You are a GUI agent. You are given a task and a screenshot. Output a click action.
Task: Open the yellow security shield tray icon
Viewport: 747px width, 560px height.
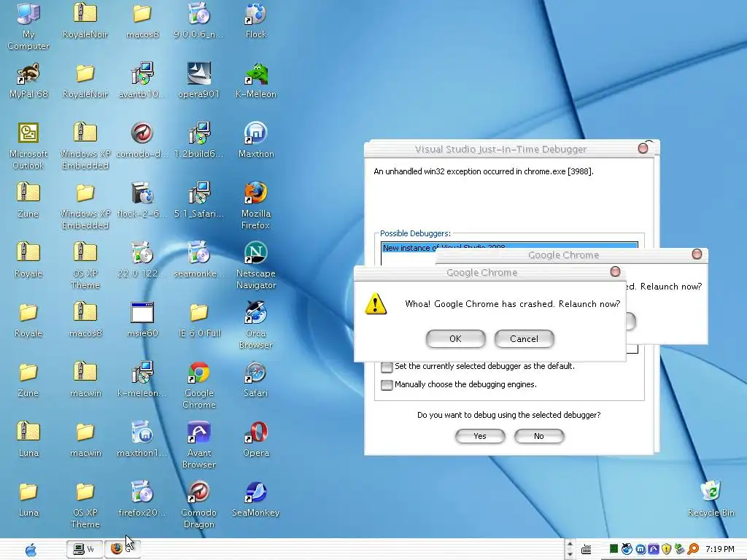[667, 550]
